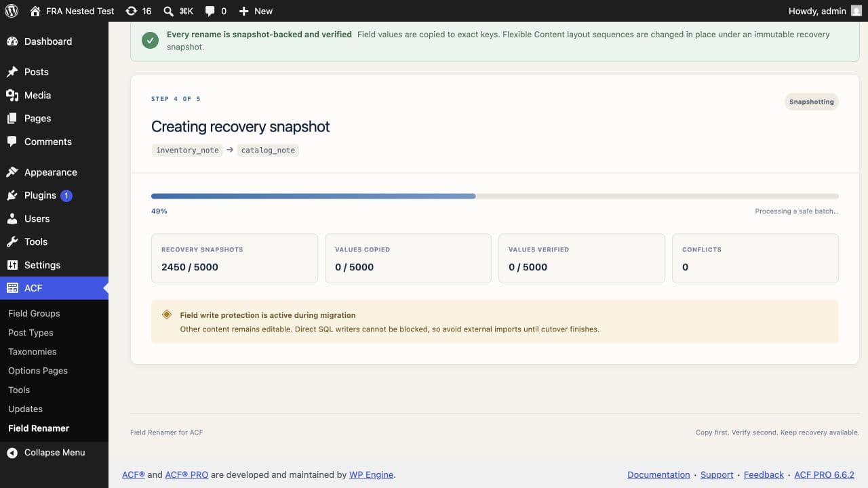Click the Media icon in sidebar

click(12, 96)
